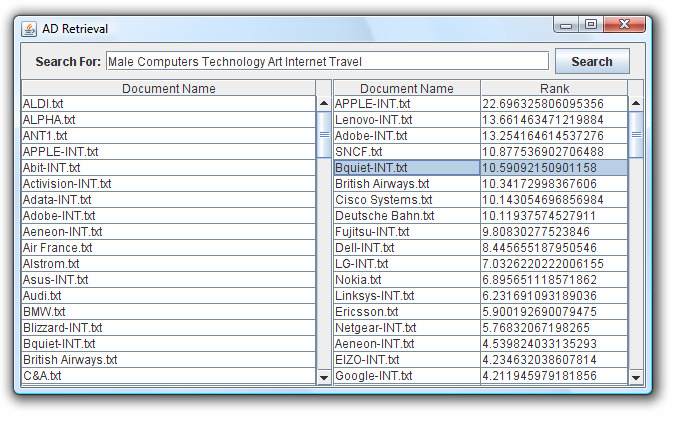The height and width of the screenshot is (421, 674).
Task: Select Activision-INT.txt in left list
Action: [x=168, y=184]
